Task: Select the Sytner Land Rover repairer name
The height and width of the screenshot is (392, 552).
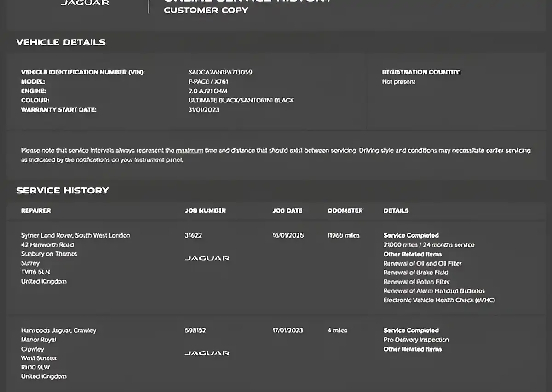Action: pos(75,235)
